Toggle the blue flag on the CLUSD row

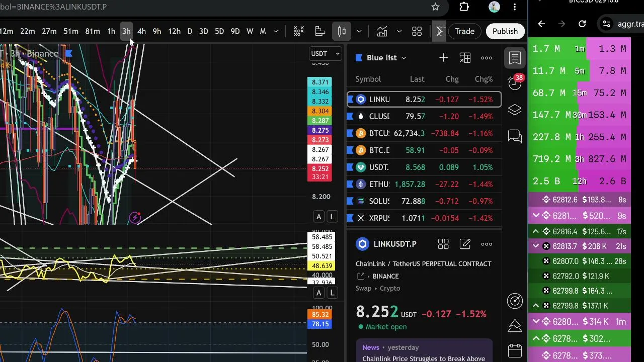(351, 117)
